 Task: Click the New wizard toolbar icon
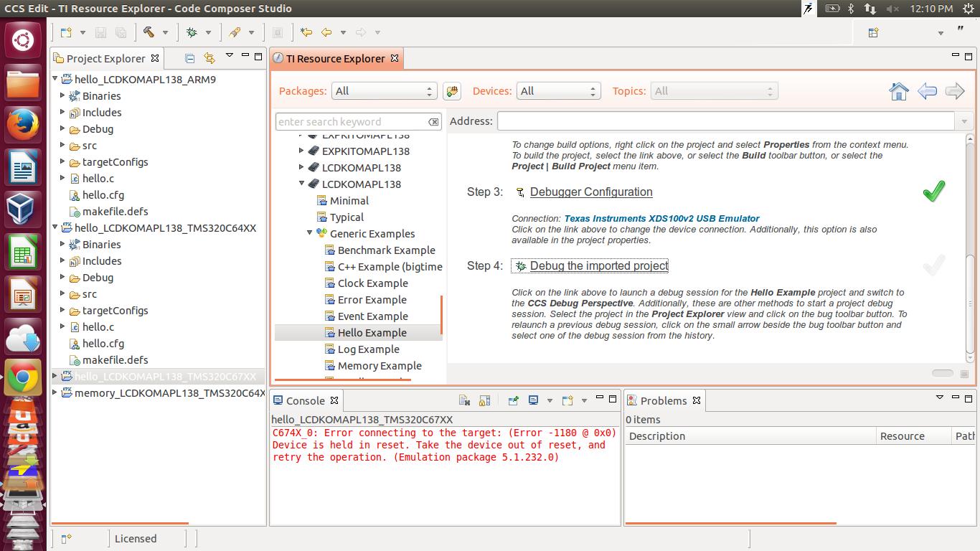click(x=66, y=32)
